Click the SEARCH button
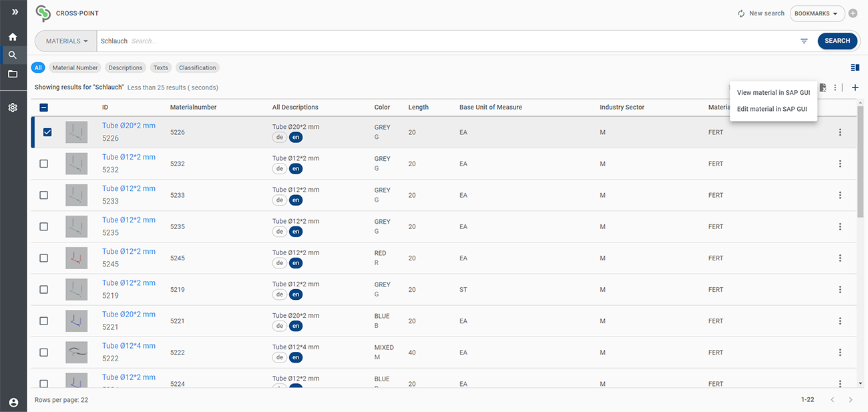 tap(837, 41)
